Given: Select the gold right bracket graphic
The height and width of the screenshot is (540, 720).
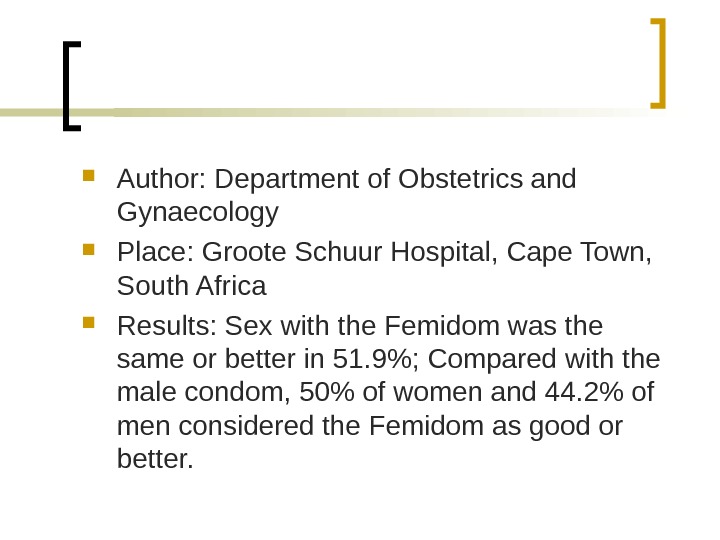Looking at the screenshot, I should tap(658, 62).
